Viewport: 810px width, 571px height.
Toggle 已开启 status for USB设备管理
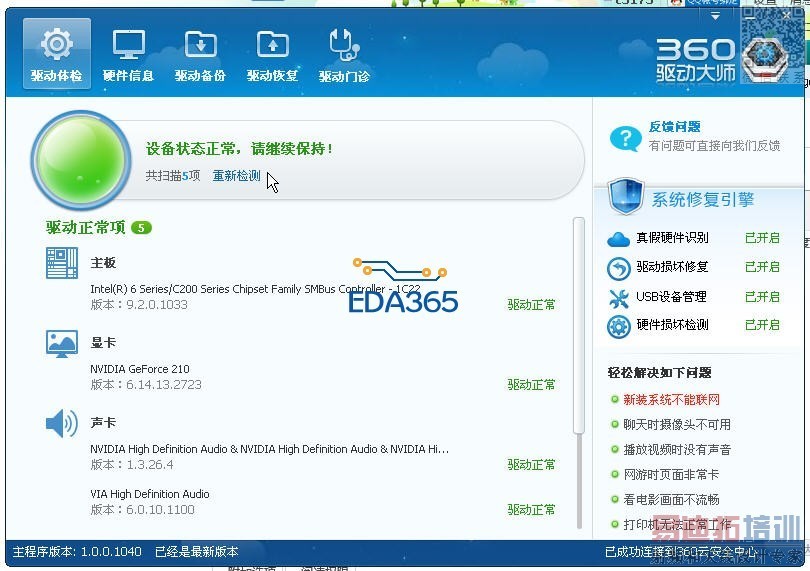(x=762, y=297)
